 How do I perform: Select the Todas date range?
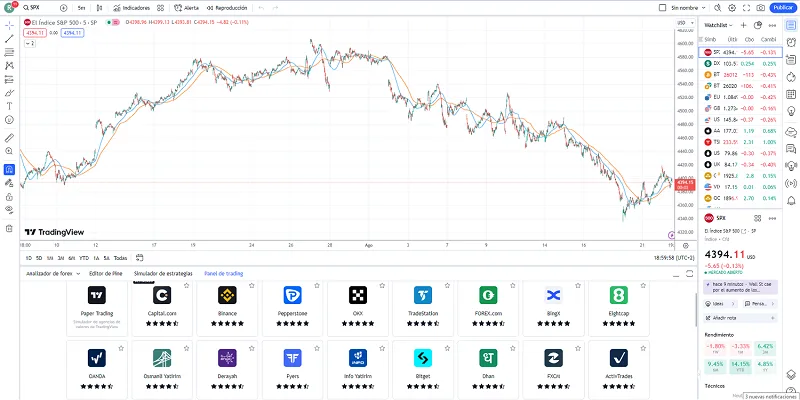(120, 258)
